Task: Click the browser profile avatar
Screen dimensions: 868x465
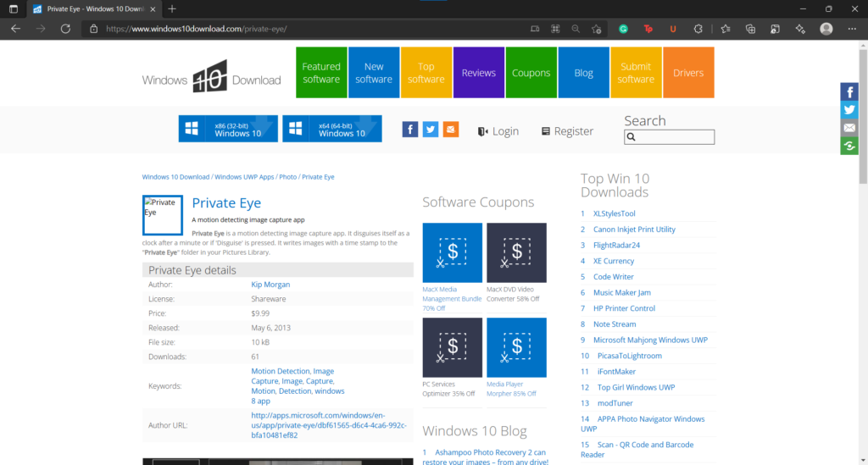Action: pos(826,29)
